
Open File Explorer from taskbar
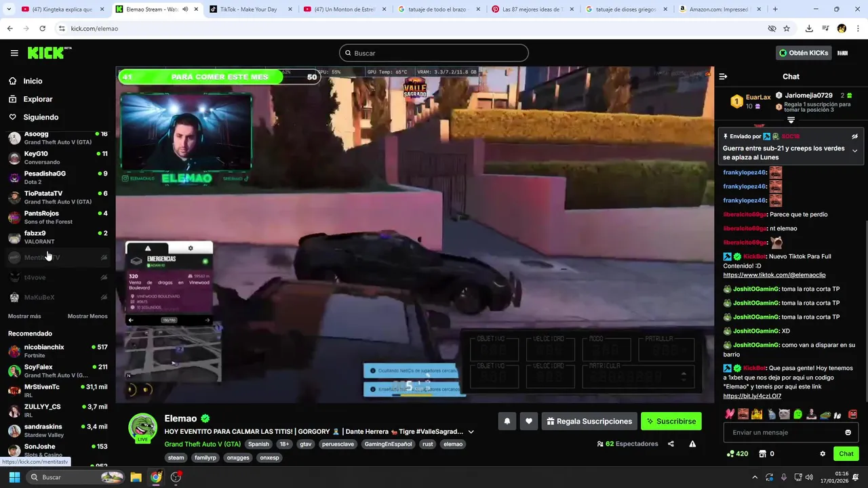tap(136, 477)
